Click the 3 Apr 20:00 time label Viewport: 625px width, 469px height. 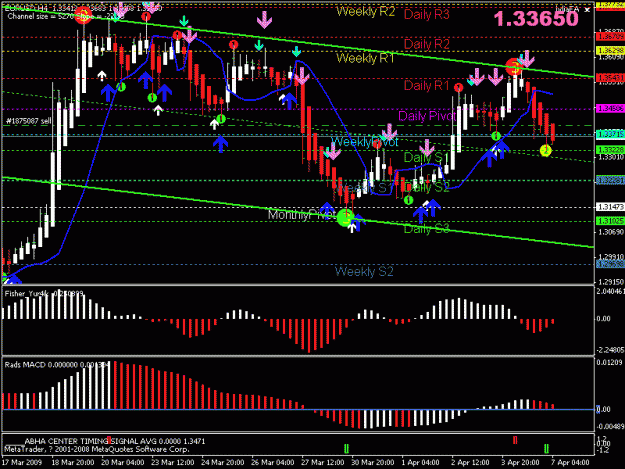(521, 463)
